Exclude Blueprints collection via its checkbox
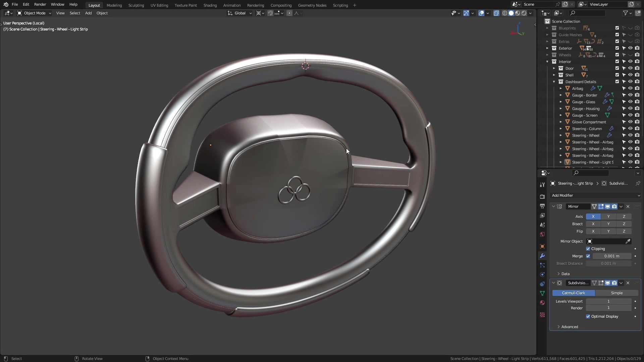The image size is (644, 362). click(617, 28)
